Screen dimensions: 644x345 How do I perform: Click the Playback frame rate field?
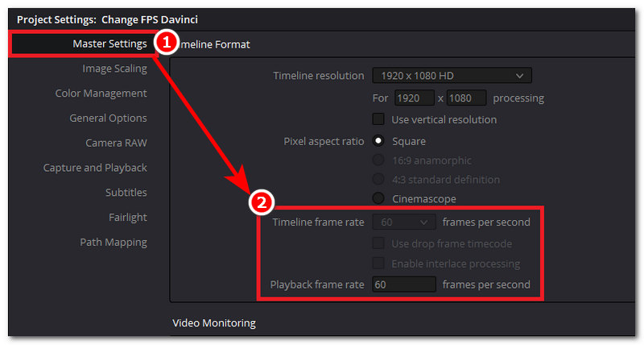click(404, 285)
